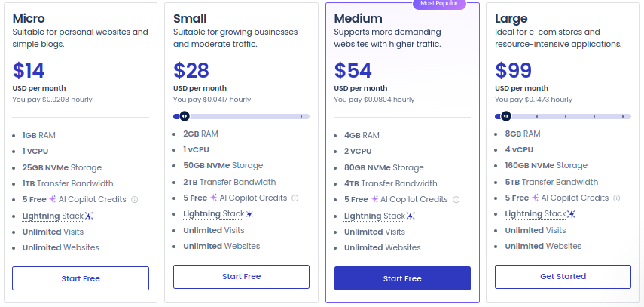Viewport: 644px width, 307px height.
Task: Click the sparkle icon after Large Lightning Stack
Action: coord(571,214)
